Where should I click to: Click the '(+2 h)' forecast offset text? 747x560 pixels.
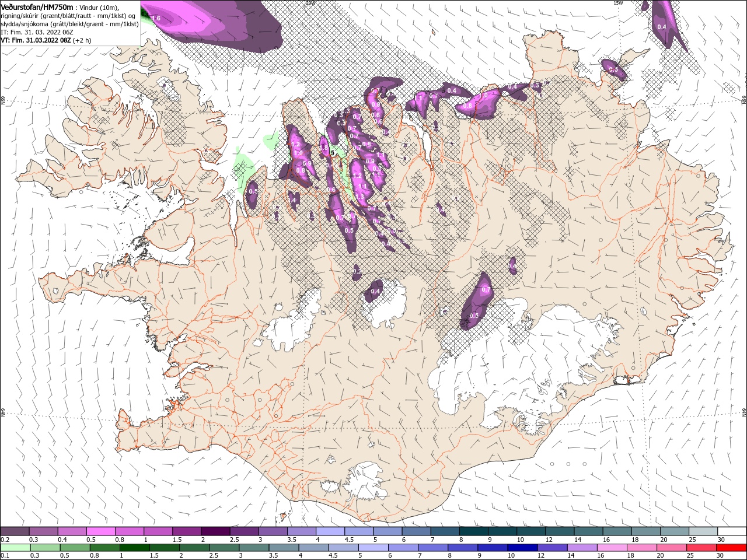click(82, 40)
